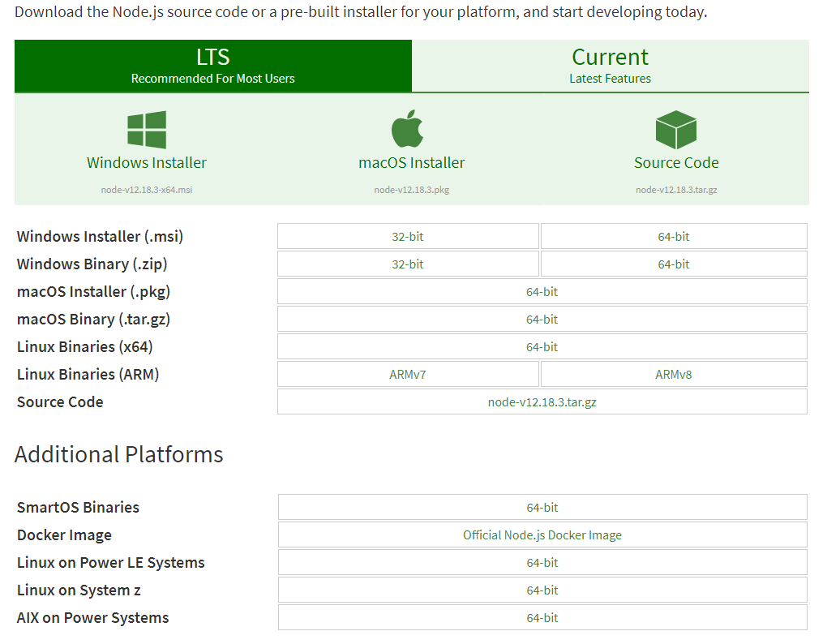Open Official Node.js Docker Image link

pyautogui.click(x=542, y=535)
